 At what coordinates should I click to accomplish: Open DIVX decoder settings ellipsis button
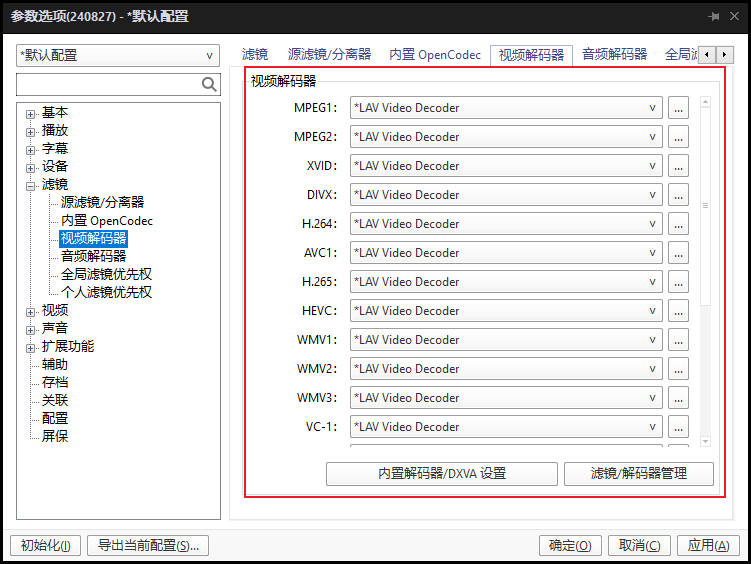click(678, 195)
